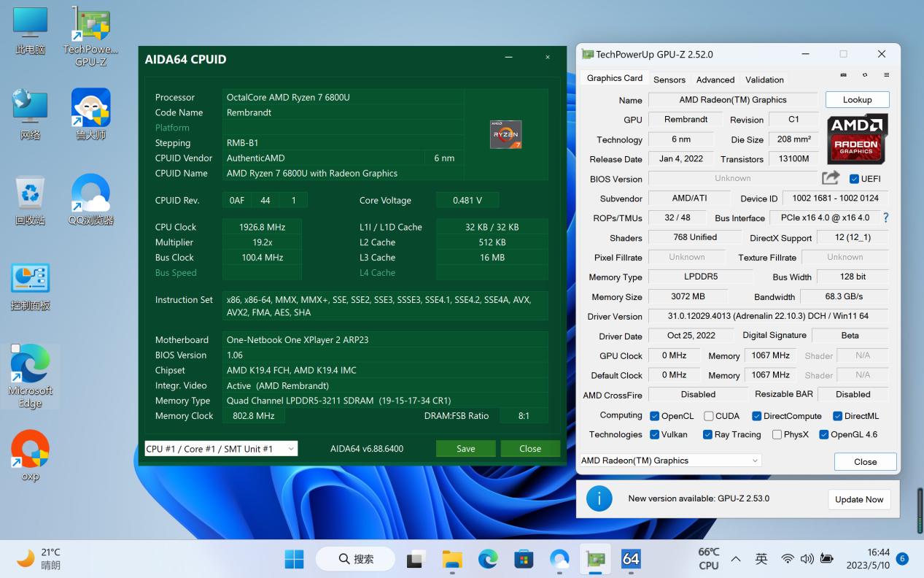
Task: Toggle the UEFI checkbox
Action: (854, 179)
